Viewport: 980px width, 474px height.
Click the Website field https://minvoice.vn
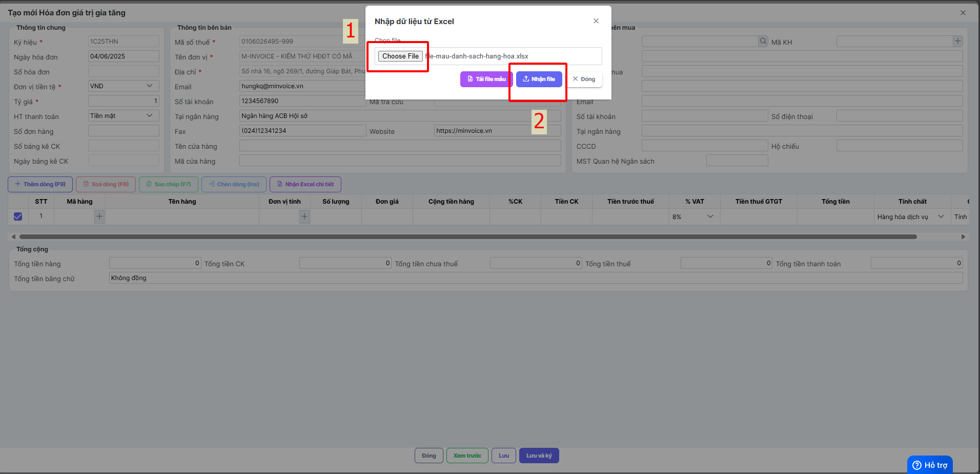[x=497, y=130]
